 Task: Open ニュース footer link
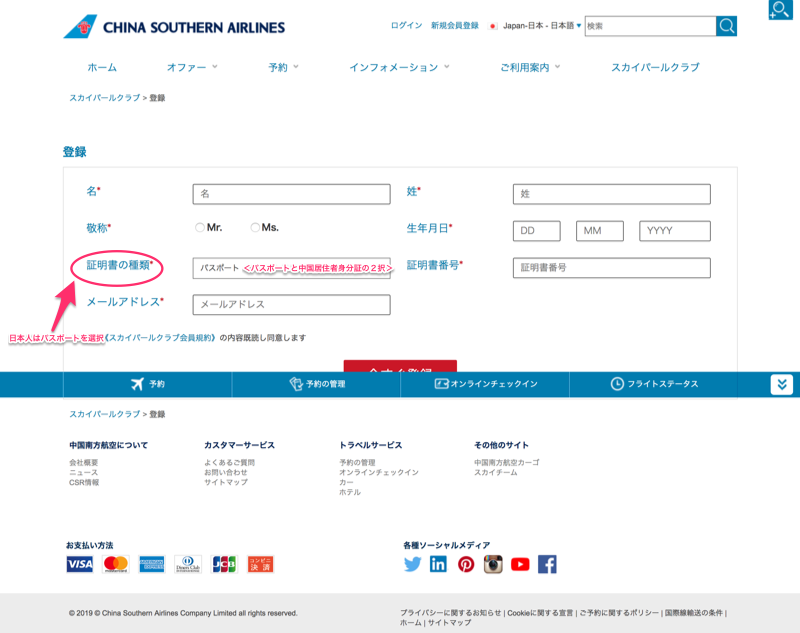[x=84, y=472]
